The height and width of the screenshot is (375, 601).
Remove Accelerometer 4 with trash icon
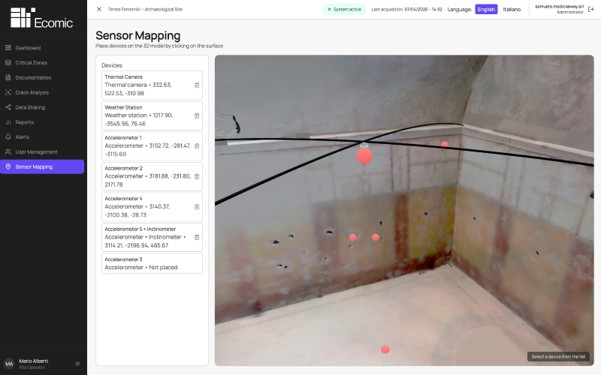pos(197,207)
